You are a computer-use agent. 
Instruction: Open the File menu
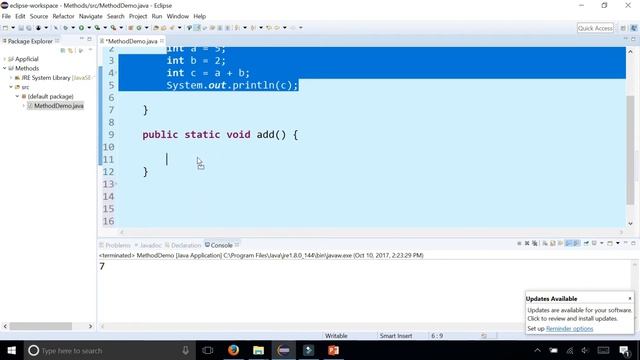(6, 16)
